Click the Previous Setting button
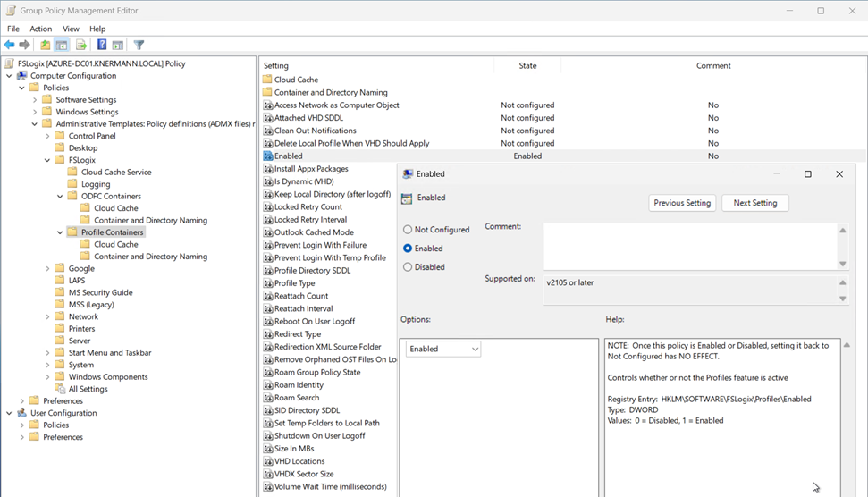Image resolution: width=868 pixels, height=497 pixels. (x=682, y=203)
